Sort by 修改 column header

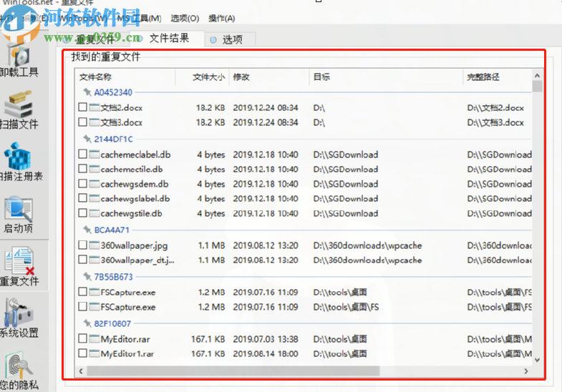pyautogui.click(x=241, y=77)
